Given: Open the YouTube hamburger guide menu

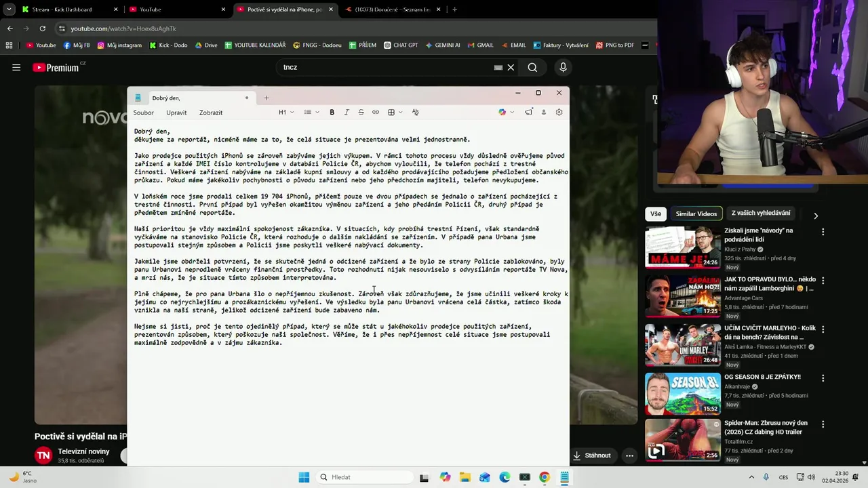Looking at the screenshot, I should [16, 67].
